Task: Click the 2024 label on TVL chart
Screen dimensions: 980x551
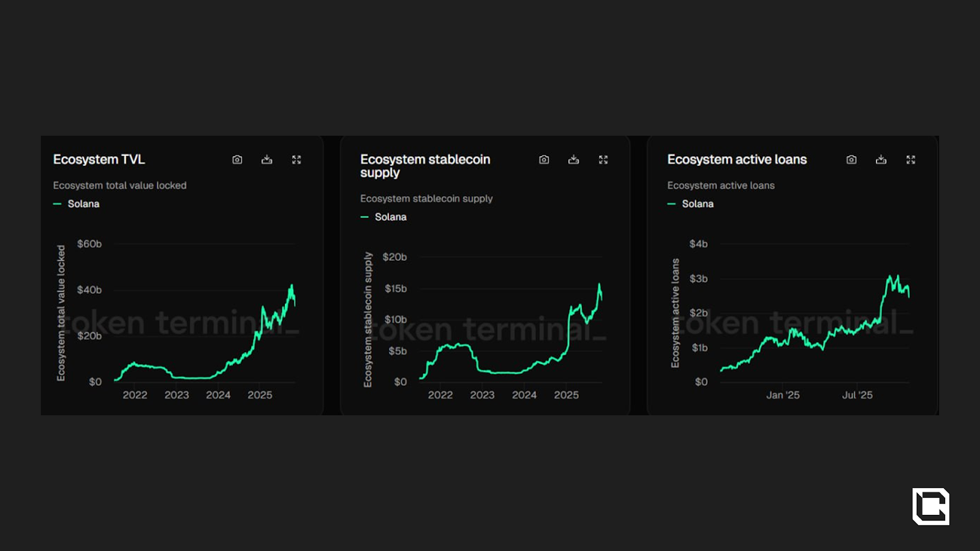Action: click(218, 395)
